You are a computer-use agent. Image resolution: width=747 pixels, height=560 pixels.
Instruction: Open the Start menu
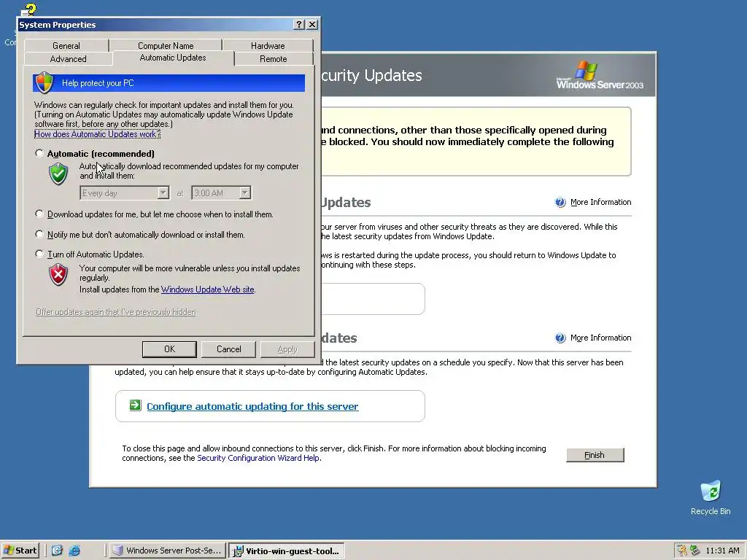coord(20,551)
